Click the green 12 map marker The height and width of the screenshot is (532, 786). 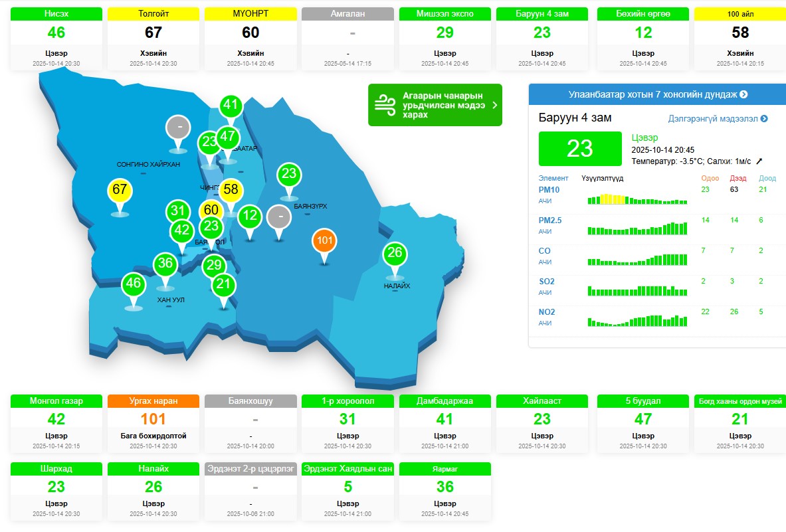coord(250,216)
